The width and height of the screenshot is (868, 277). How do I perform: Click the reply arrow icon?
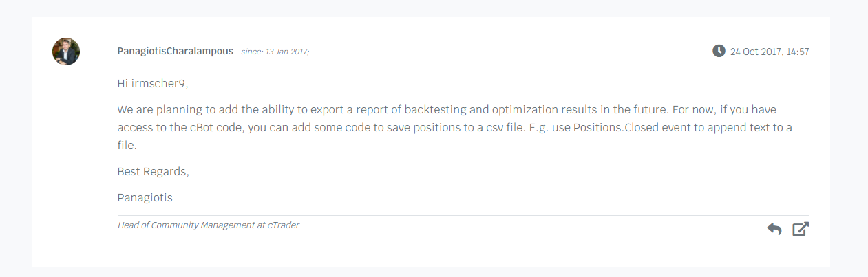pos(774,230)
